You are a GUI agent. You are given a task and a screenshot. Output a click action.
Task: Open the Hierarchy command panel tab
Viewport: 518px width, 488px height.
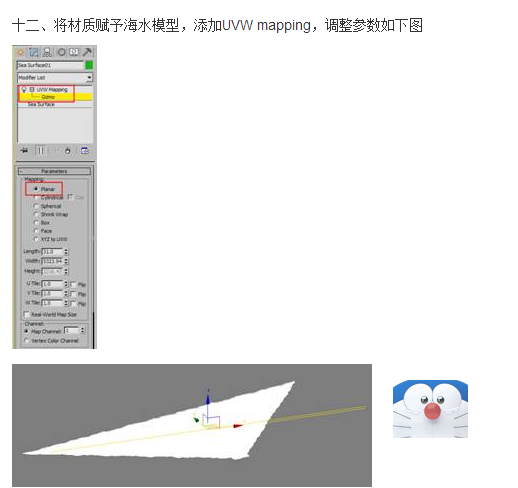tap(47, 52)
